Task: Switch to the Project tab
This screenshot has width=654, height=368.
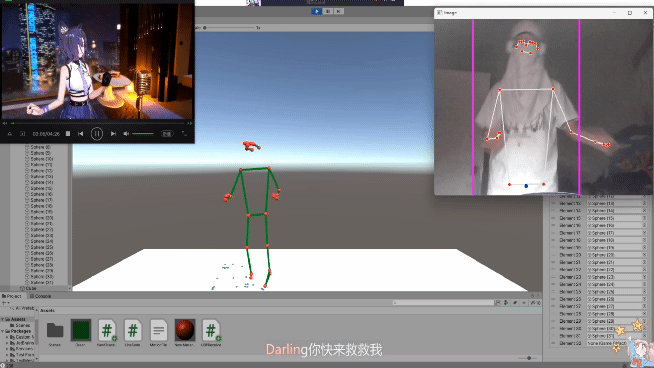Action: [12, 296]
